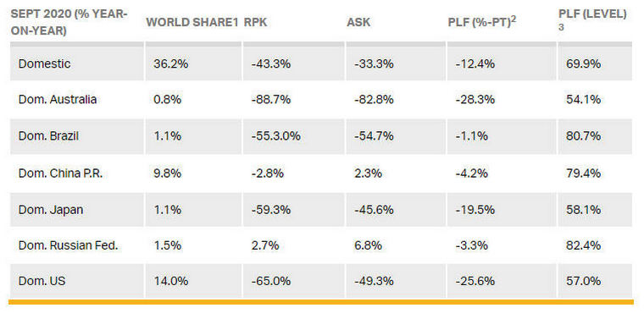This screenshot has height=319, width=644.
Task: Select the Dom. Brazil row label
Action: pos(48,135)
